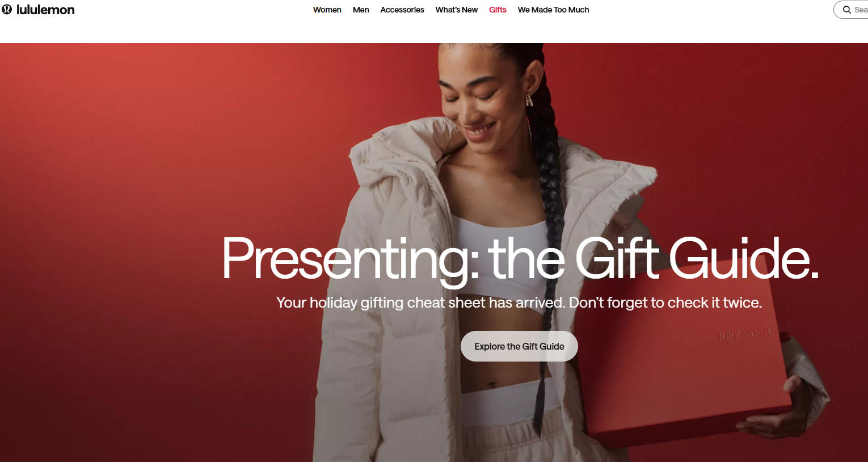The image size is (868, 462).
Task: Click the lululemon circular logo icon
Action: tap(7, 10)
